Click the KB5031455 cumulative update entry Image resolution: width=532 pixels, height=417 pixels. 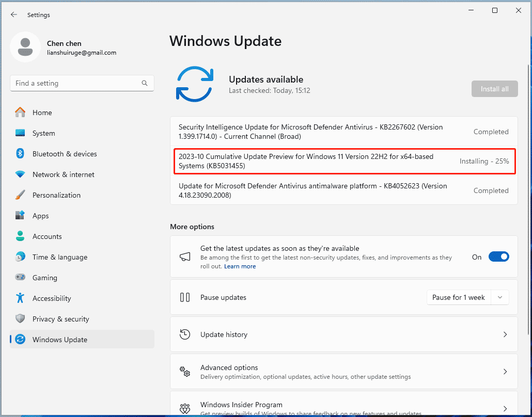coord(344,161)
